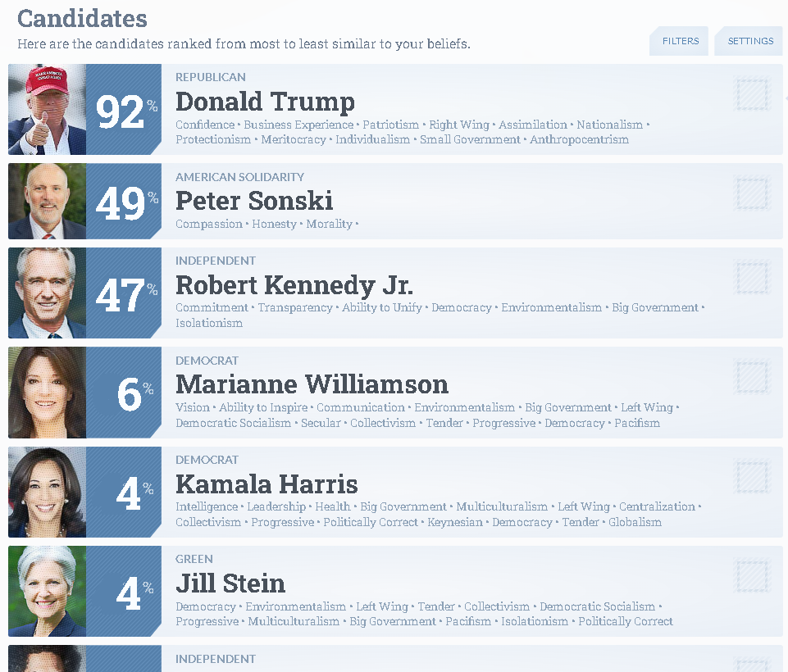The height and width of the screenshot is (672, 788).
Task: Click the Jill Stein candidate name
Action: click(x=230, y=583)
